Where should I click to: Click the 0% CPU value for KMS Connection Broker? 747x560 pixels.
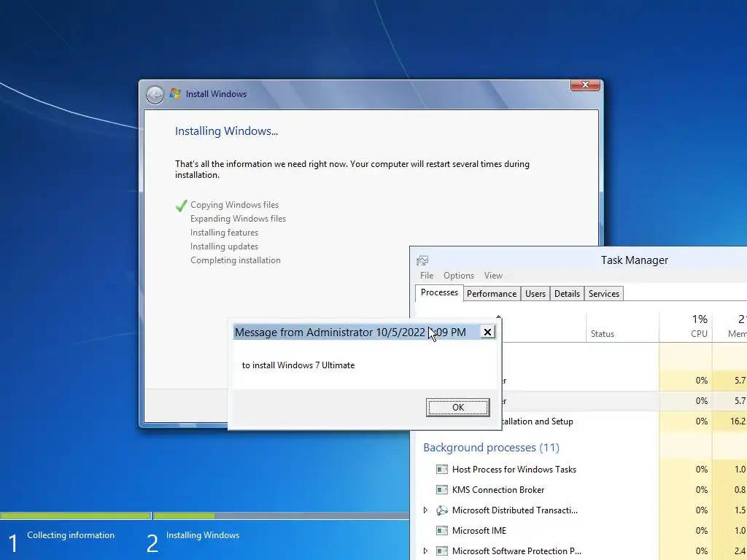701,490
